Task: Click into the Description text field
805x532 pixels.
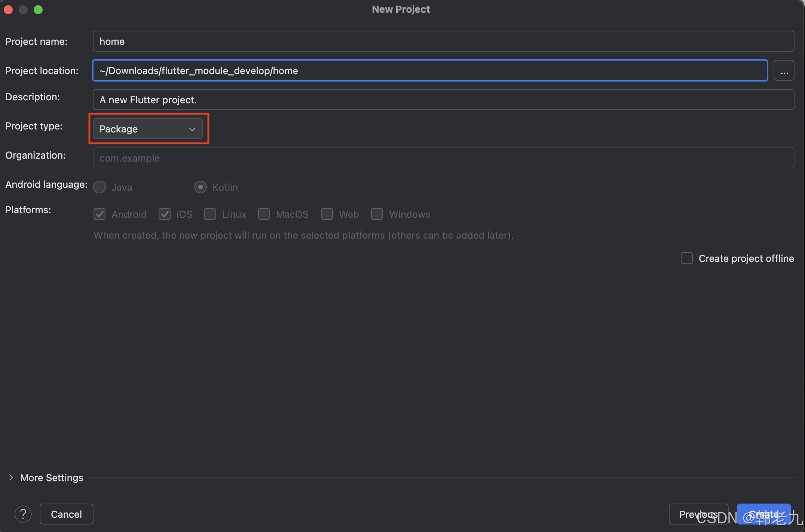Action: pos(443,100)
